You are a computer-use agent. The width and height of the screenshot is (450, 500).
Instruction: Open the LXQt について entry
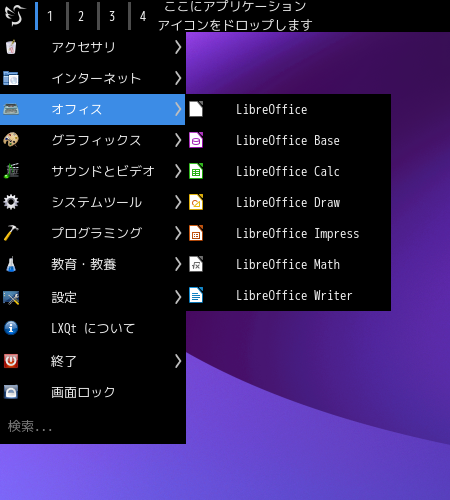click(92, 328)
